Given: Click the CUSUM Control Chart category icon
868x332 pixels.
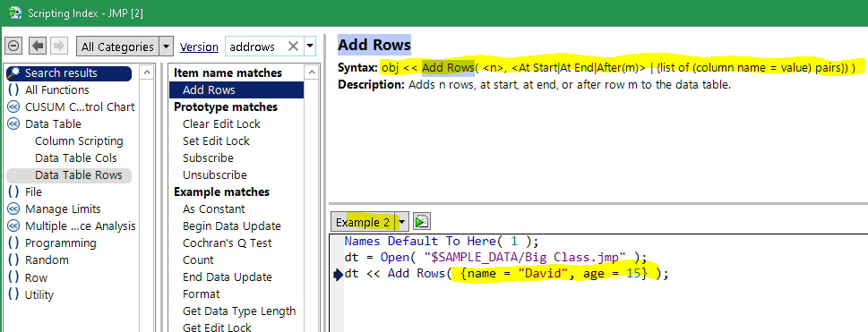Looking at the screenshot, I should pos(13,106).
